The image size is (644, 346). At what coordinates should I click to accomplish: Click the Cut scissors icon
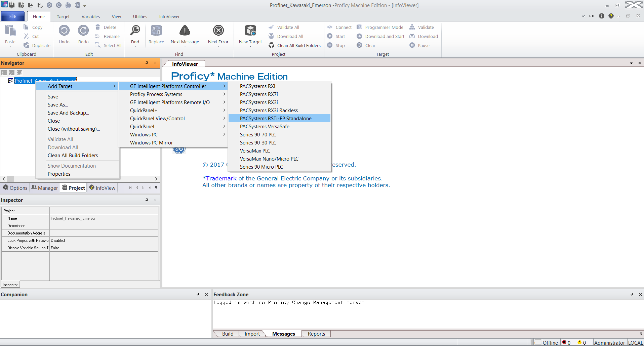(26, 36)
